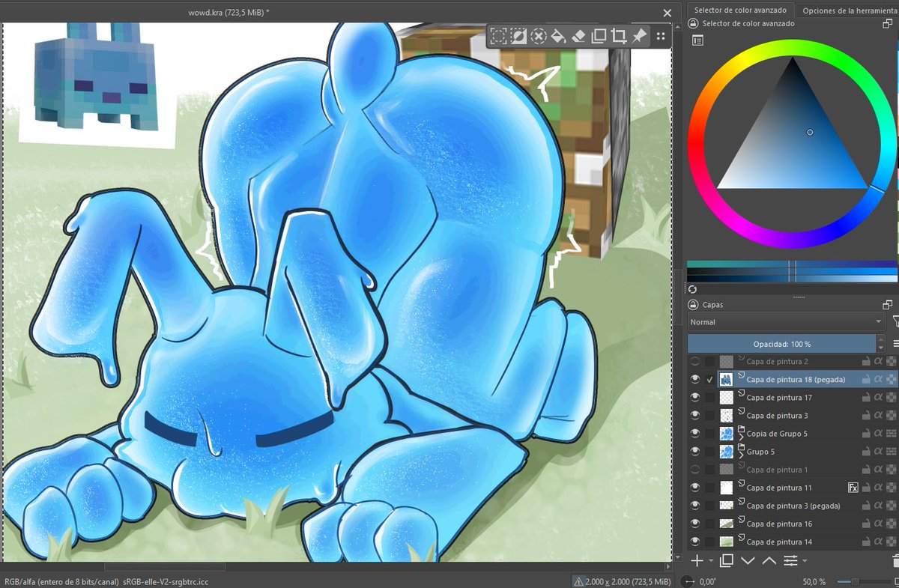Hide the Copia de Grupo 5 layer
The image size is (899, 588).
[x=695, y=434]
